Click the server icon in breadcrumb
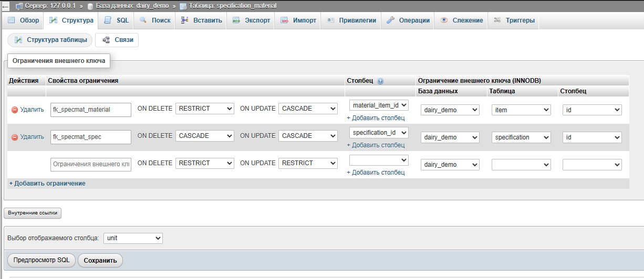The height and width of the screenshot is (279, 644). click(19, 6)
